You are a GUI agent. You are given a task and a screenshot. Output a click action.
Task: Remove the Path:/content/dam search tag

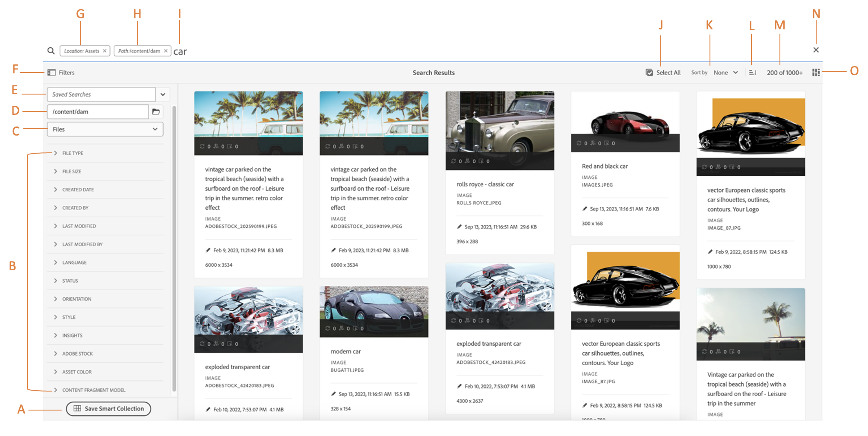coord(165,51)
